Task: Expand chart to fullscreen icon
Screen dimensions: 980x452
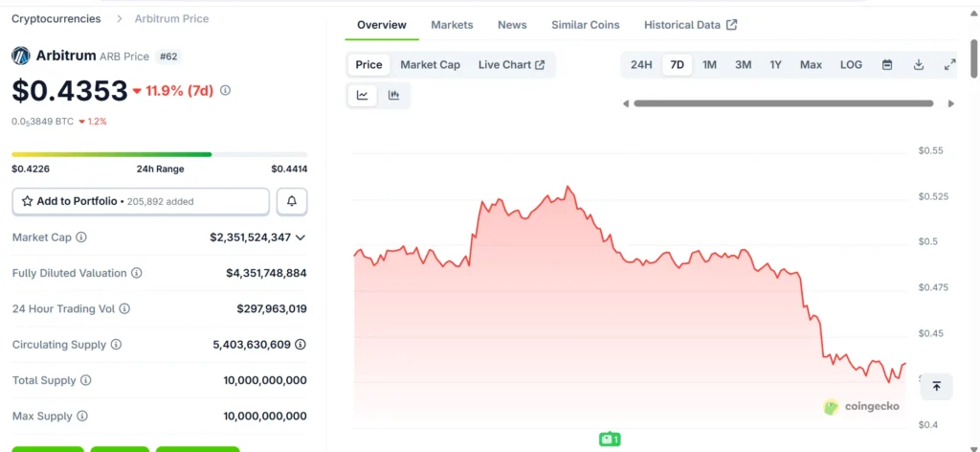Action: pyautogui.click(x=949, y=64)
